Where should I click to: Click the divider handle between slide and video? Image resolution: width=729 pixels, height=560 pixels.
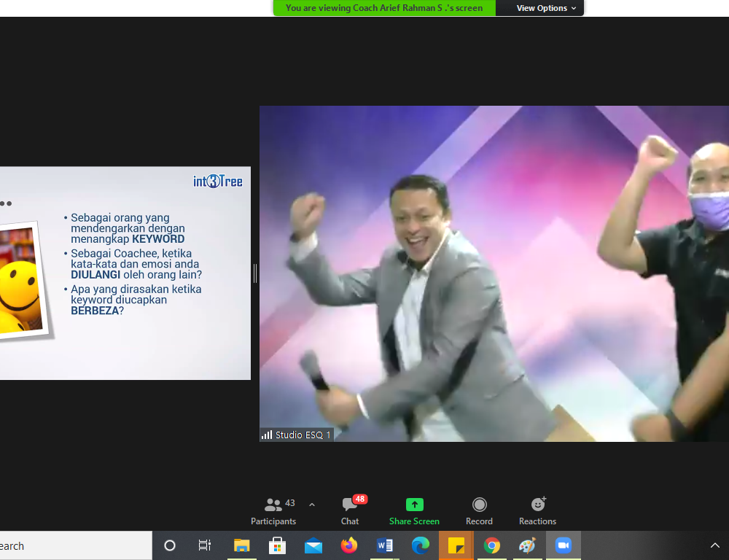[x=254, y=273]
